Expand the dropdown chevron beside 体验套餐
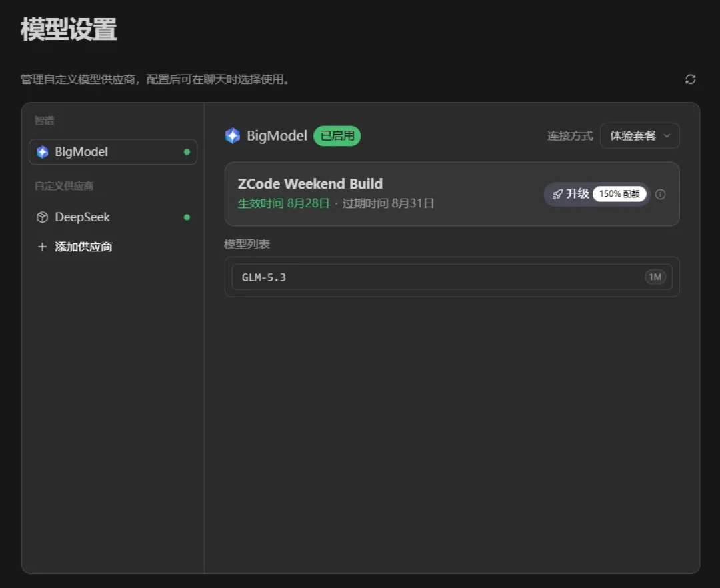720x588 pixels. [667, 136]
